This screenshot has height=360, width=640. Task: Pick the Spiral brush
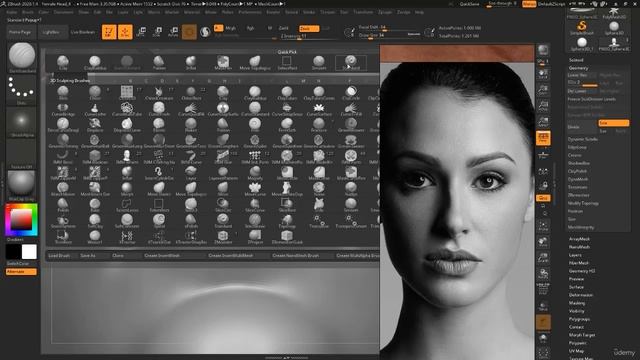(x=159, y=220)
